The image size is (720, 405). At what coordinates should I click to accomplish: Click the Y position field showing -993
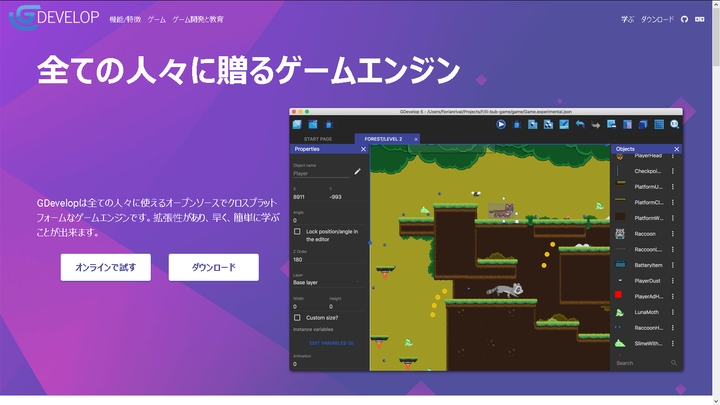point(347,197)
